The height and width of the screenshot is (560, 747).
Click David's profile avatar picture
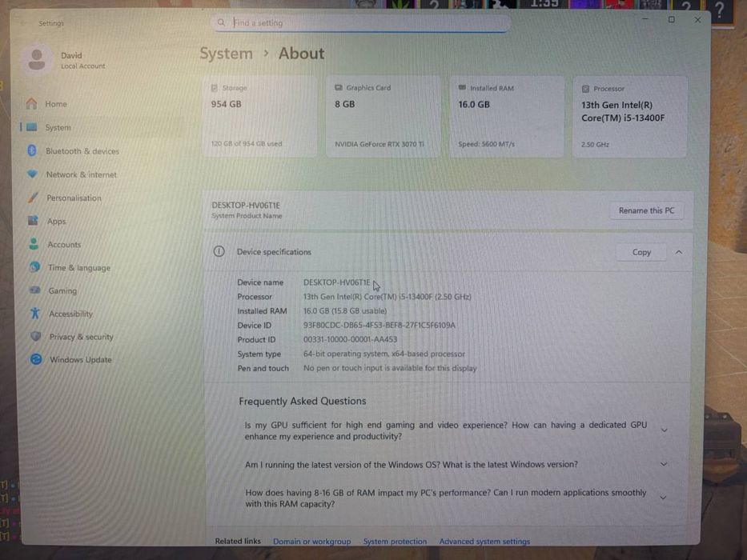(37, 59)
